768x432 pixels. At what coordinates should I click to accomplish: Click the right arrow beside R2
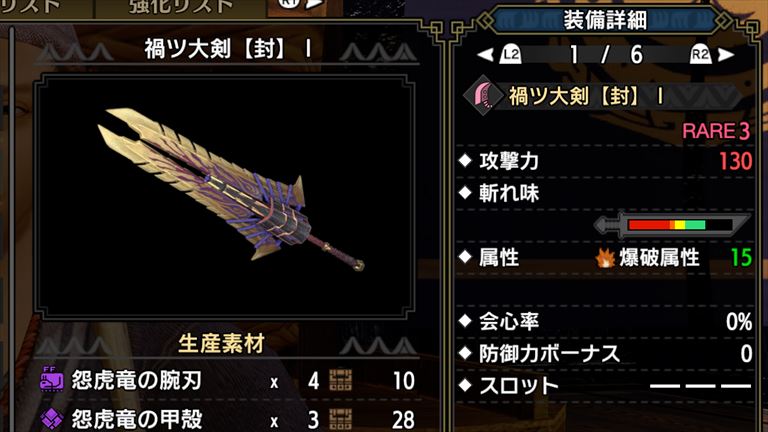pyautogui.click(x=726, y=54)
